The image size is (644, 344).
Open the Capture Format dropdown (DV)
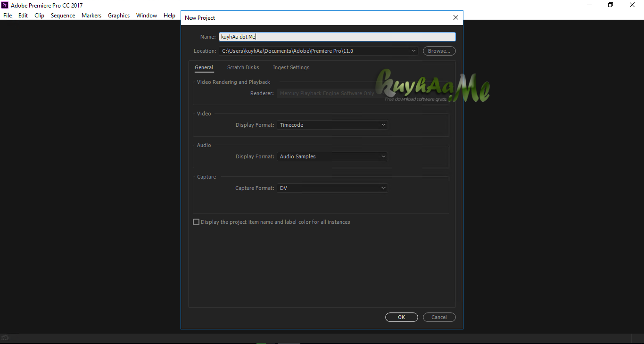coord(332,188)
